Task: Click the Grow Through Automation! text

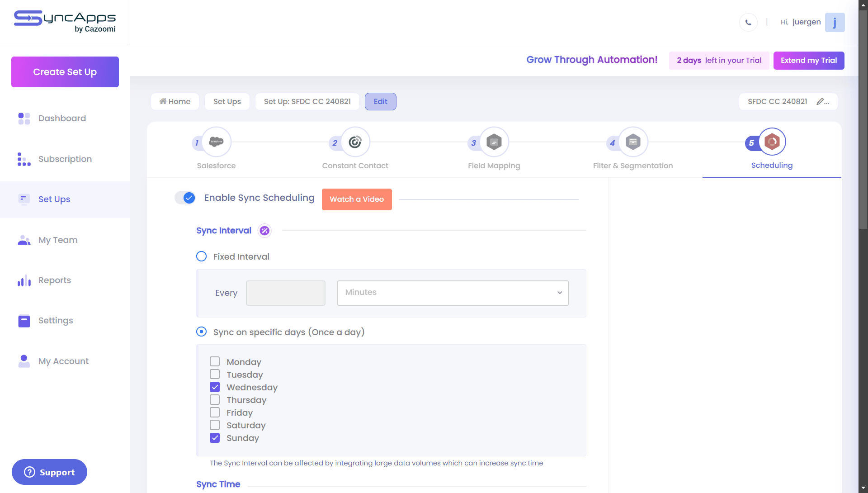Action: [x=592, y=60]
